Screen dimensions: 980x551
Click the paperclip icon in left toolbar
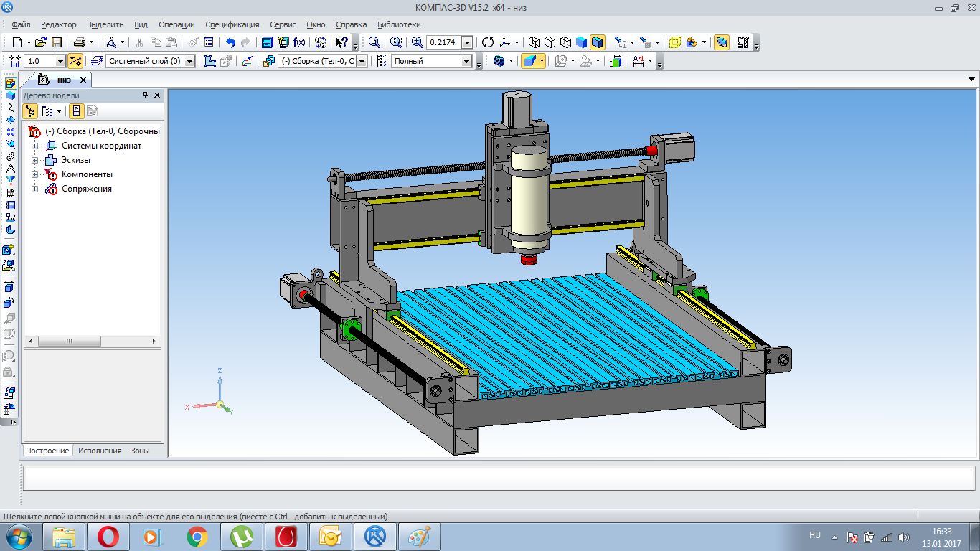tap(10, 156)
